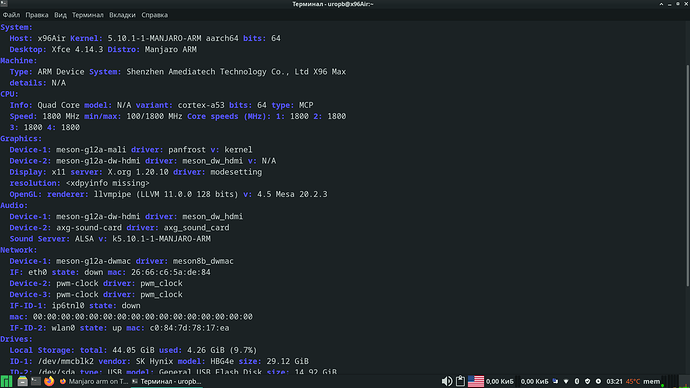Click the roll-up window arrow button
Image resolution: width=690 pixels, height=388 pixels.
click(661, 4)
